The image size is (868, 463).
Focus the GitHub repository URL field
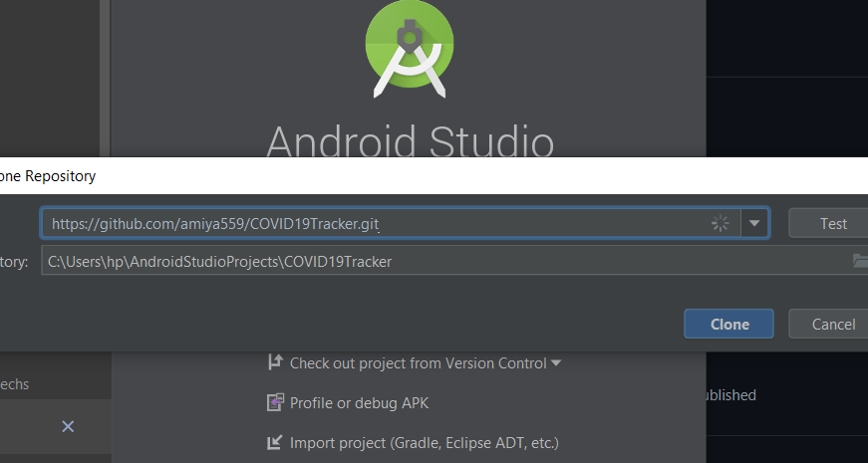point(391,223)
